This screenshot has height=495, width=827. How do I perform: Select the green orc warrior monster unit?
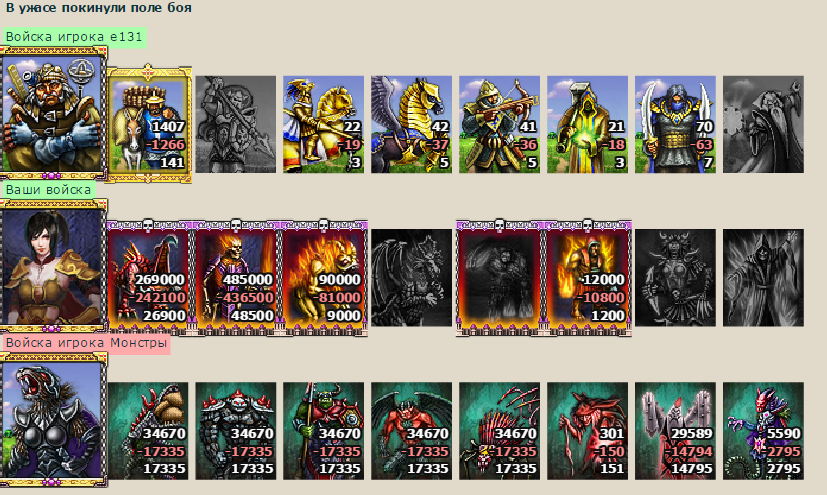(x=323, y=431)
